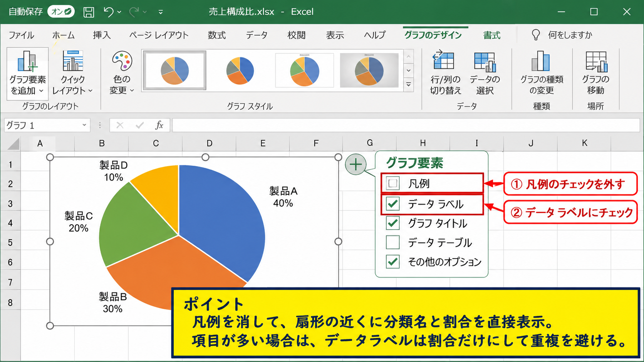Select column D header
Viewport: 644px width, 362px height.
209,143
